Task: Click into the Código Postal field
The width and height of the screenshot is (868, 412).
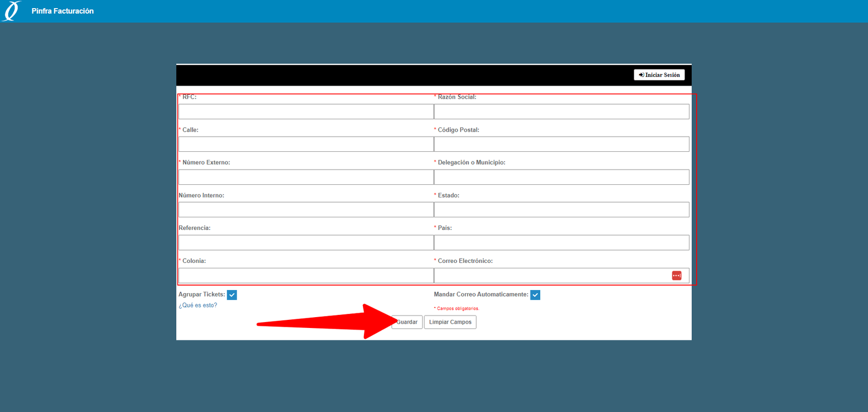Action: 561,144
